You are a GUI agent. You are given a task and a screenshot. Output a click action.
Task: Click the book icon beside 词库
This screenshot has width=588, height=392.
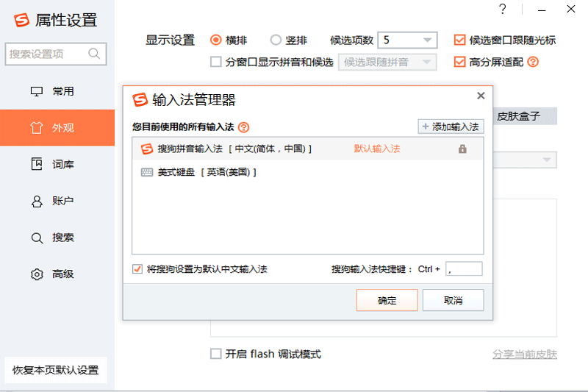(37, 164)
